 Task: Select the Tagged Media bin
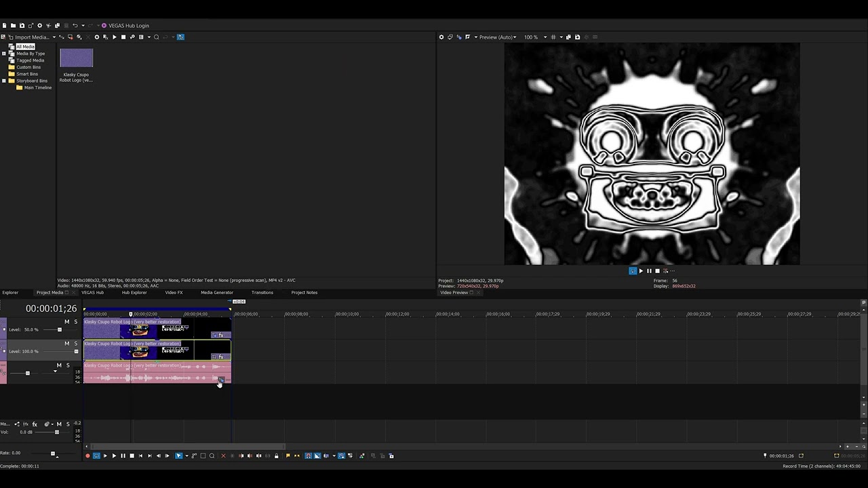coord(31,60)
